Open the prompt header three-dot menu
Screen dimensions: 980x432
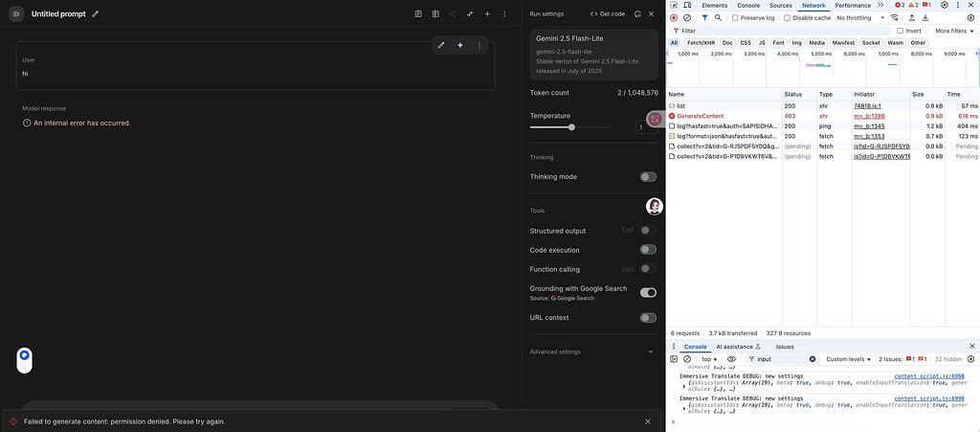504,13
